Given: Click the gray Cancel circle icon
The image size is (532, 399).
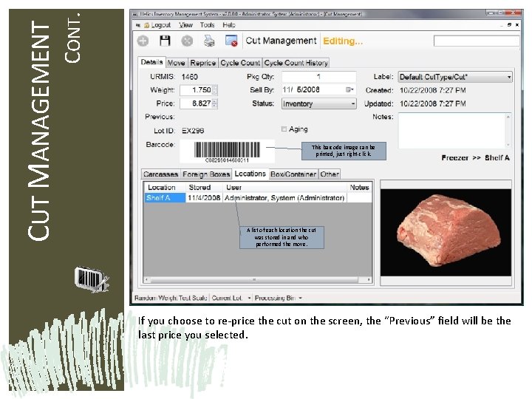Looking at the screenshot, I should [187, 41].
